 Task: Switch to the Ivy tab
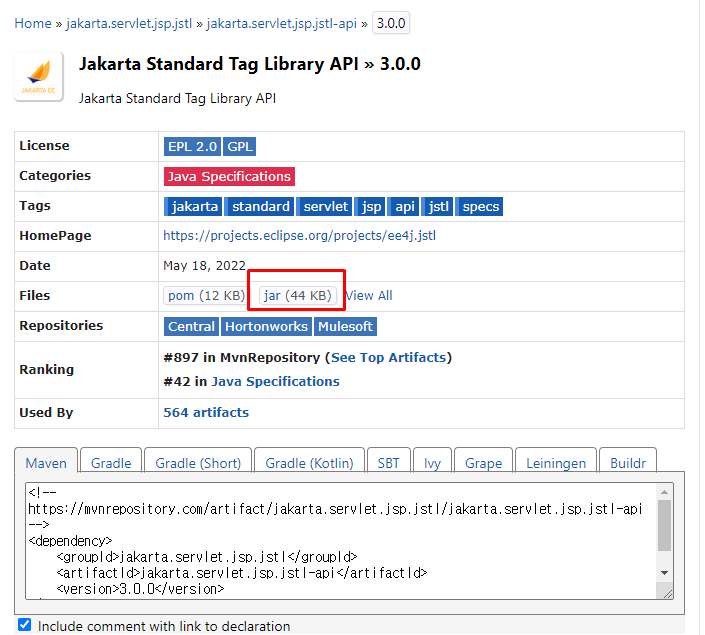click(x=432, y=462)
